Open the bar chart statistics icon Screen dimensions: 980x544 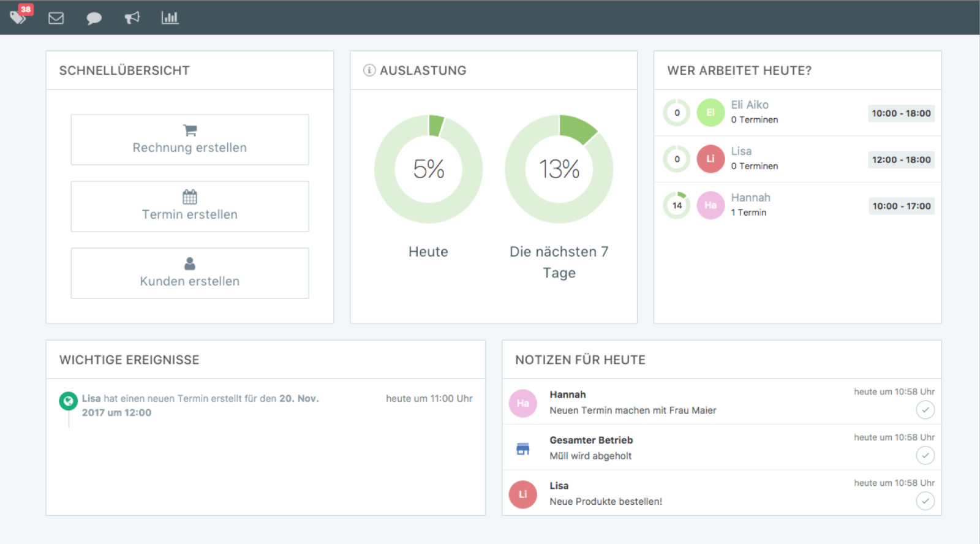tap(170, 18)
